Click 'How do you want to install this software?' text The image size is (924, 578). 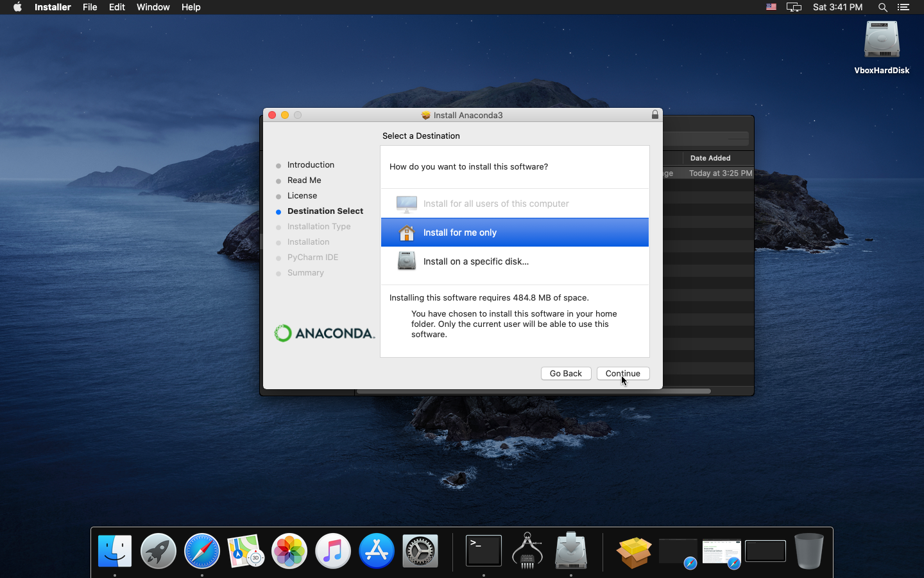468,166
